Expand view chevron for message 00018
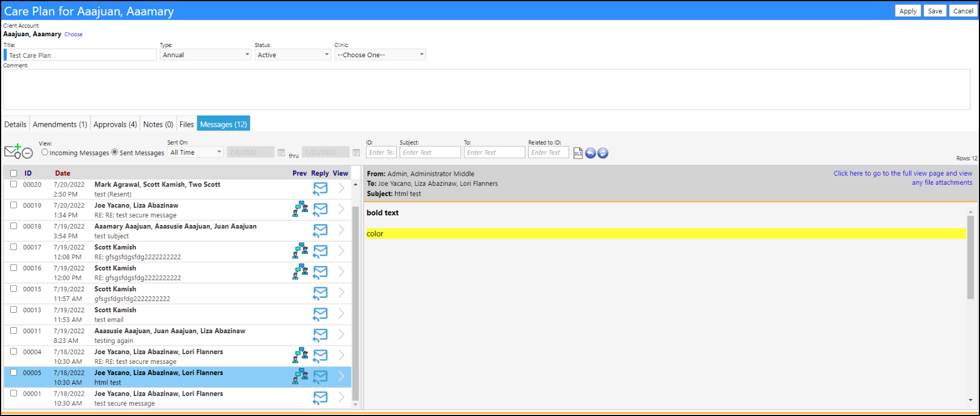 pos(341,230)
